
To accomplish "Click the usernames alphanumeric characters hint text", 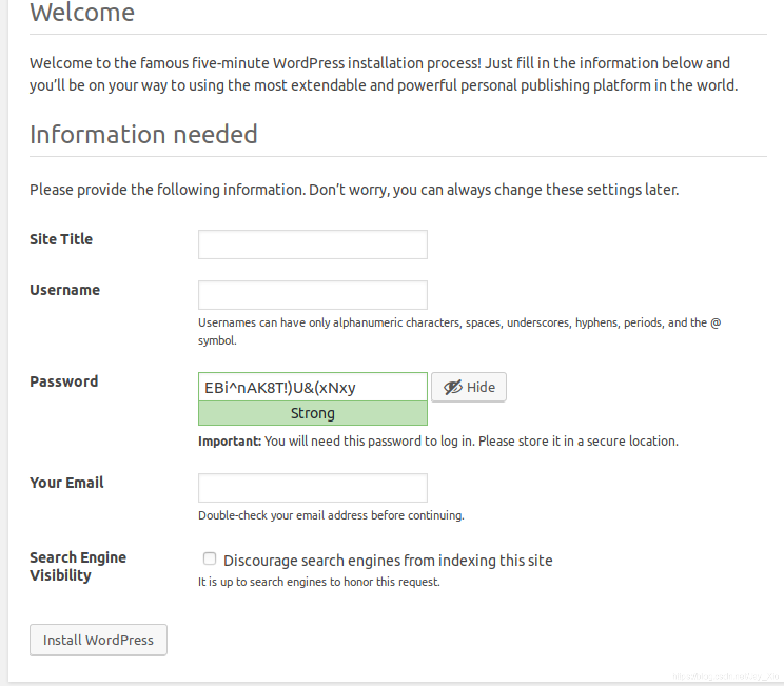I will 459,331.
